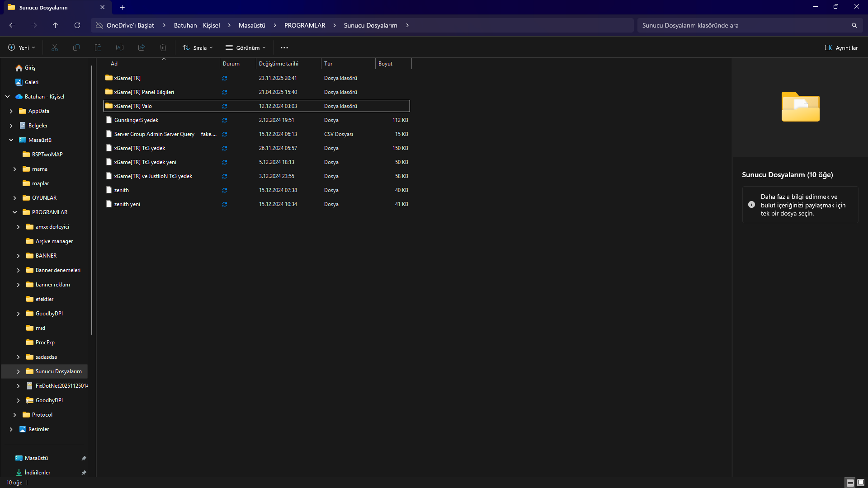This screenshot has width=868, height=488.
Task: Open the Görünüm view dropdown
Action: click(245, 47)
